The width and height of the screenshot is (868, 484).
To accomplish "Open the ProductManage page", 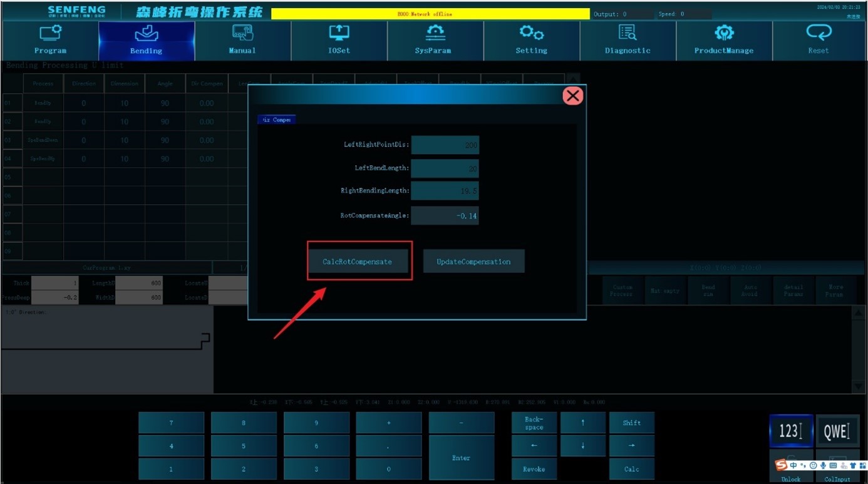I will (724, 41).
